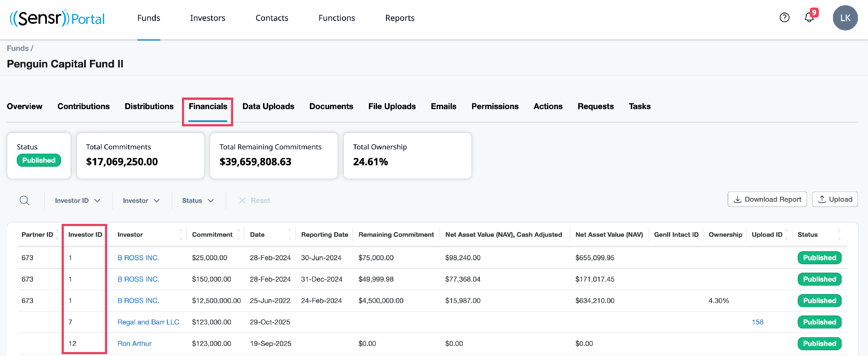Screen dimensions: 868x356
Task: Sort by Investor column arrows
Action: coord(181,234)
